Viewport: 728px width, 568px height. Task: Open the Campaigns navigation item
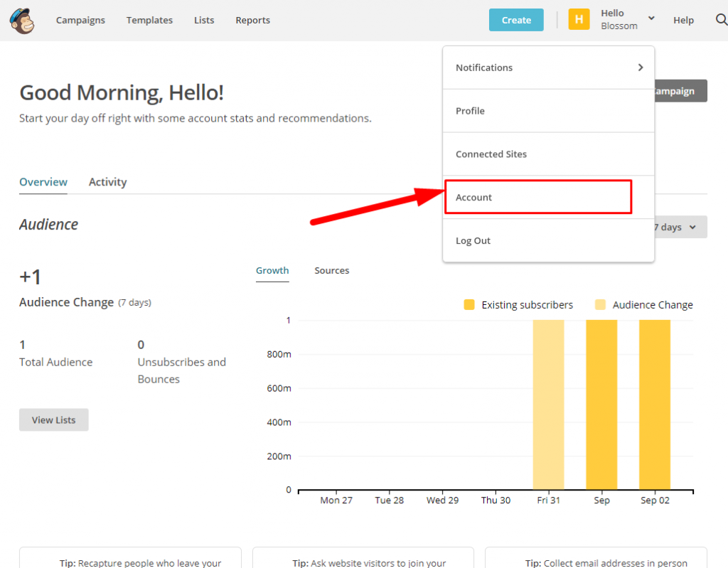tap(80, 20)
